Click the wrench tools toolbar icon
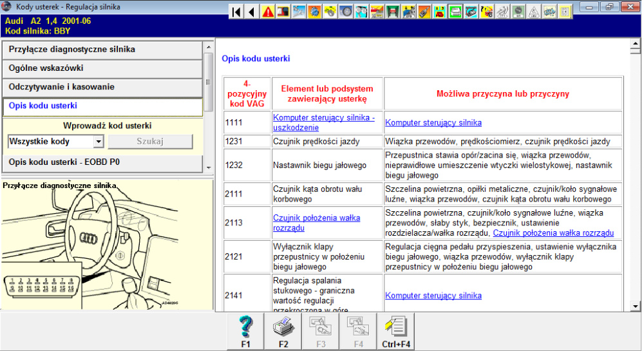Viewport: 644px width, 351px height. click(x=299, y=12)
